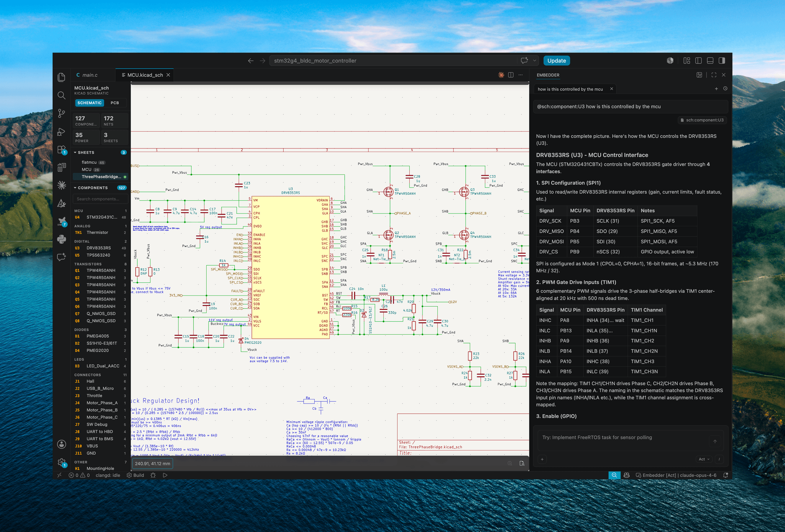This screenshot has height=532, width=785.
Task: Open the Act mode dropdown in chat input
Action: click(704, 459)
